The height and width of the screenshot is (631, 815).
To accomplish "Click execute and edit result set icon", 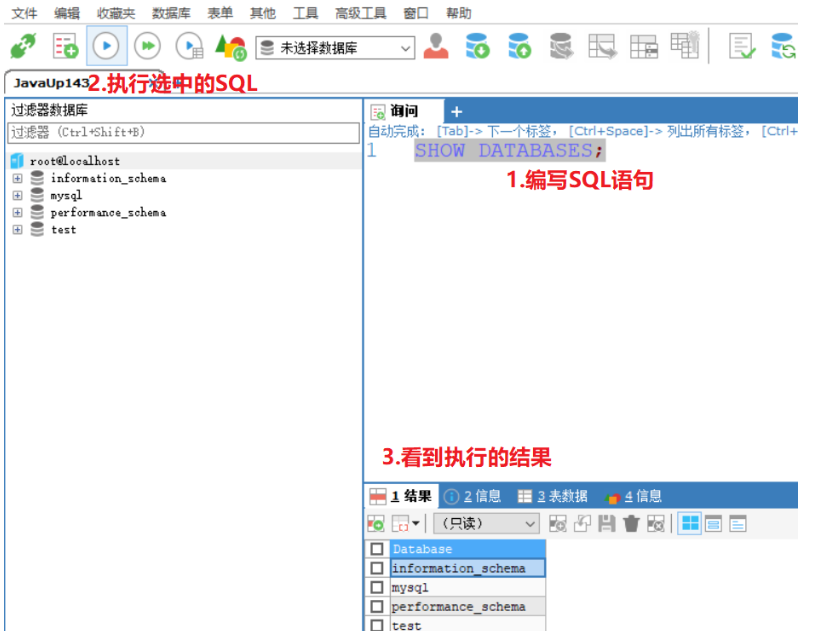I will 189,47.
